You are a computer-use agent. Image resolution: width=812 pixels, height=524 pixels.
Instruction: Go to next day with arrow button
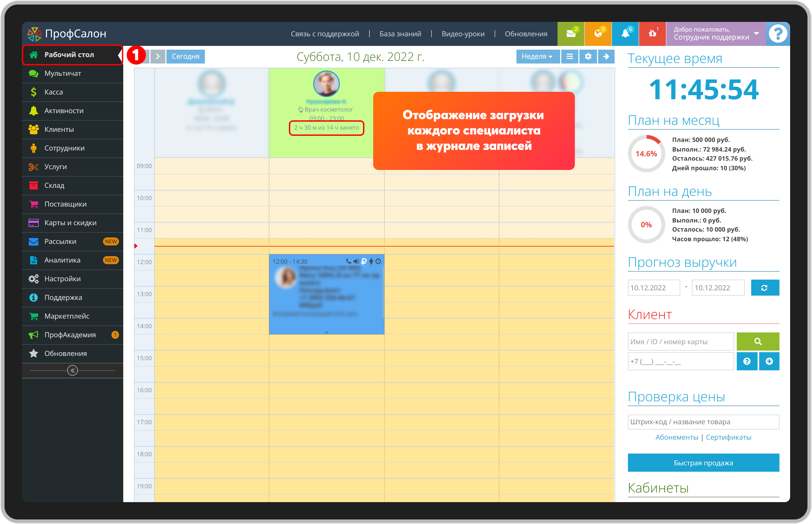(158, 57)
